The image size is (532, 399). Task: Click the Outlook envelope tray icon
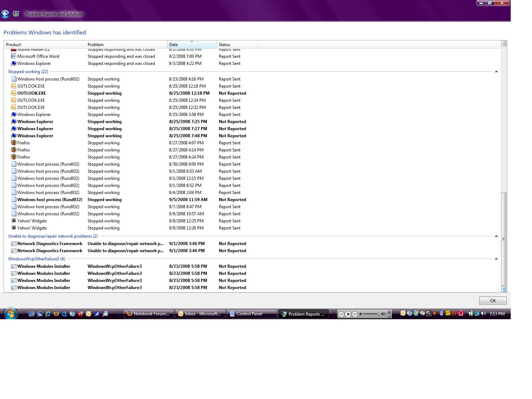tap(403, 313)
